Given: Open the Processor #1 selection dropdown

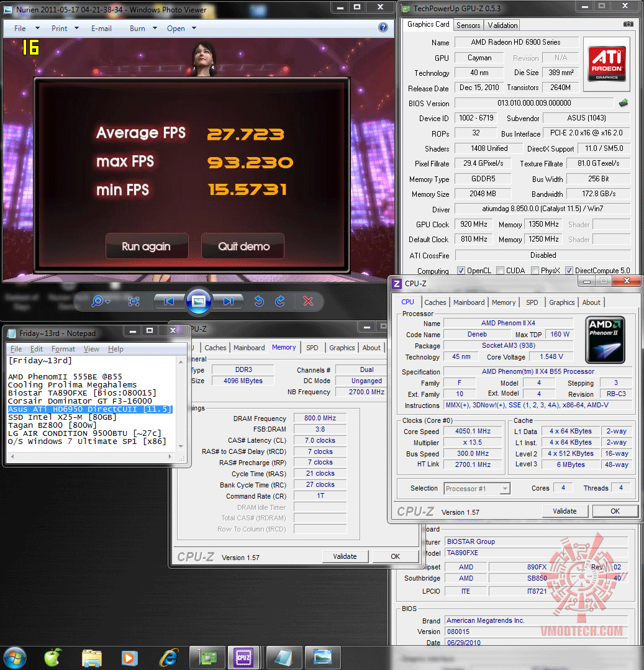Looking at the screenshot, I should [477, 489].
